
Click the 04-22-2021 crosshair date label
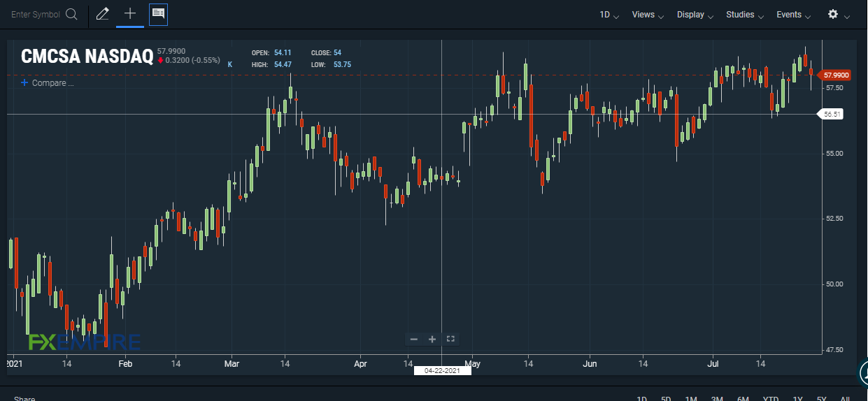click(442, 370)
